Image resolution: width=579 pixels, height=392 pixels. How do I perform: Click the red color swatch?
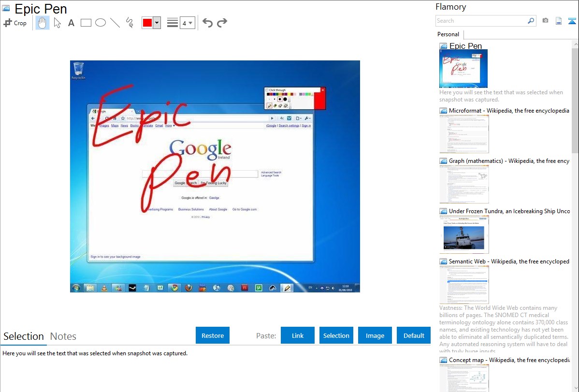(147, 23)
